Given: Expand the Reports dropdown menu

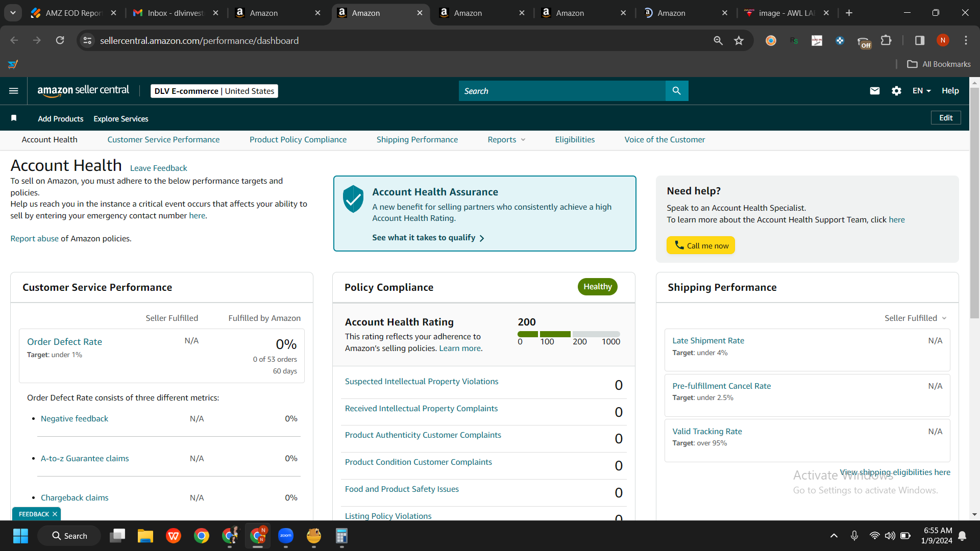Looking at the screenshot, I should [506, 140].
